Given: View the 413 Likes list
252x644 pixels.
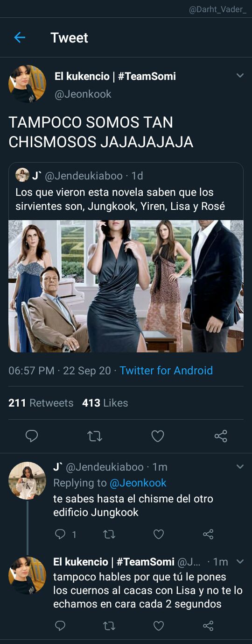Looking at the screenshot, I should tap(105, 403).
